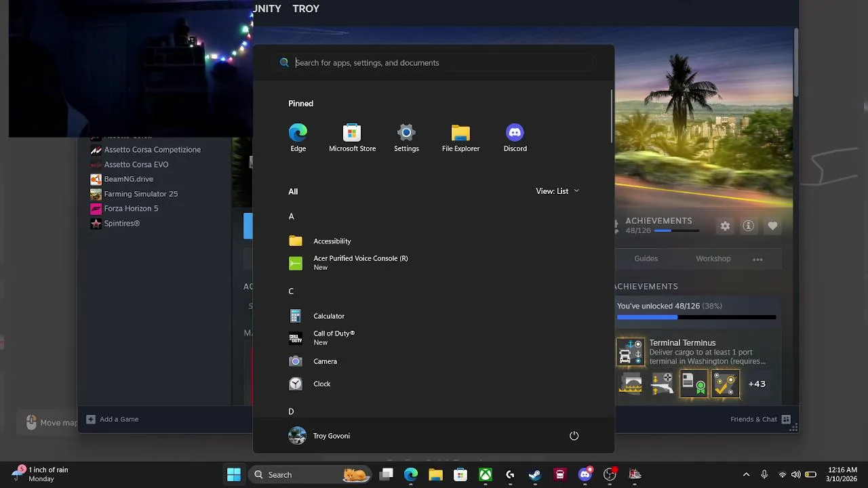Switch to Steam on the taskbar
The image size is (868, 488).
[535, 474]
